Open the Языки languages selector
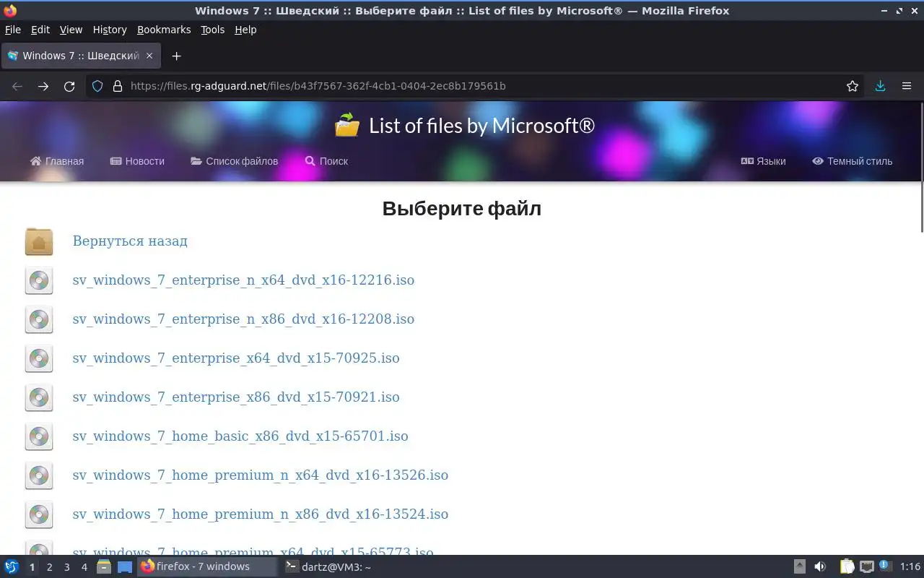This screenshot has height=578, width=924. pyautogui.click(x=763, y=161)
